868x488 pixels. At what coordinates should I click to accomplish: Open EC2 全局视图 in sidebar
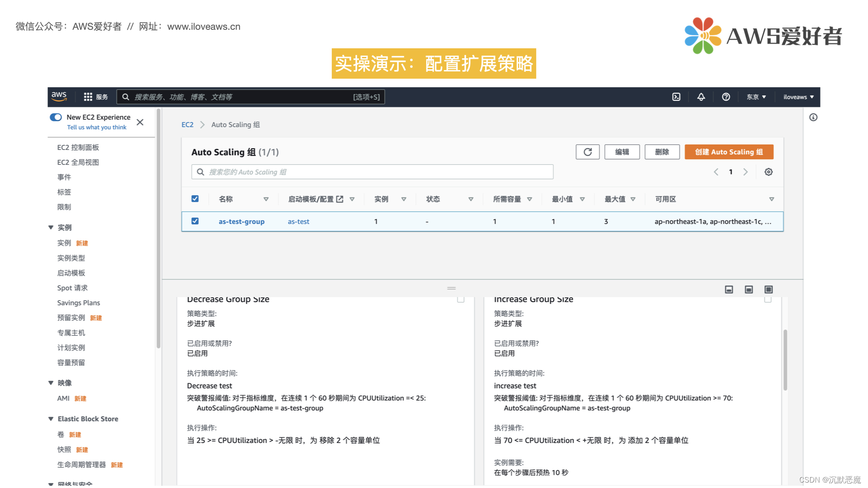coord(78,162)
